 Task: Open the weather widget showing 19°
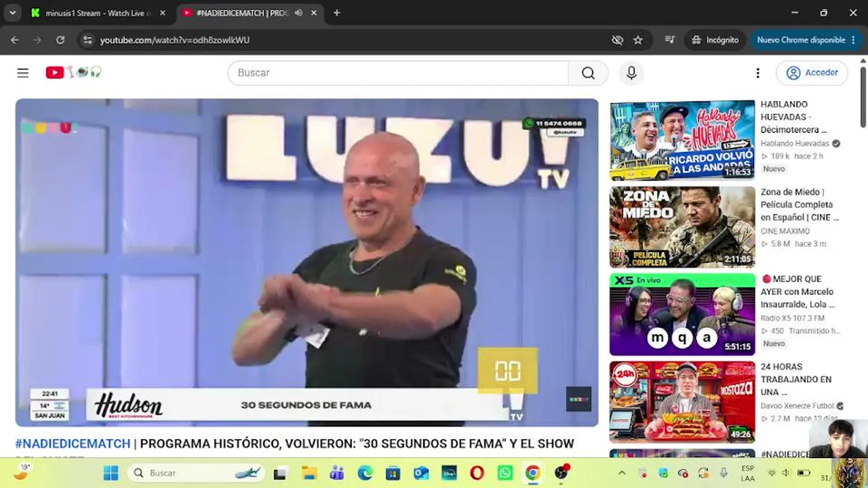coord(22,472)
